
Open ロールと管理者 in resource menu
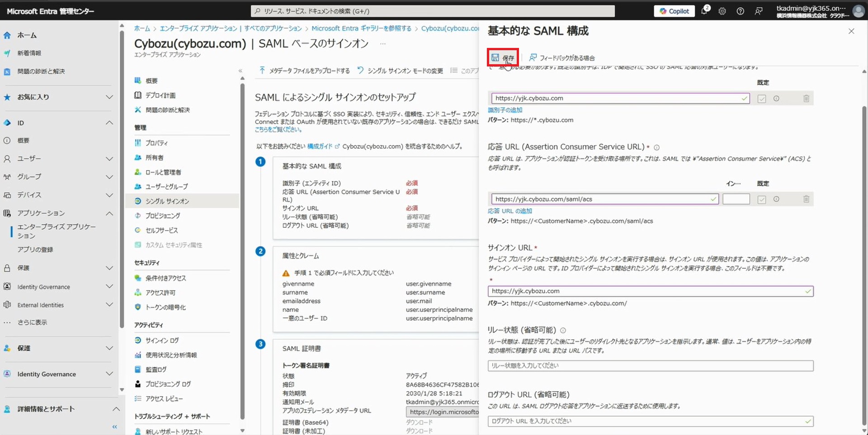(x=163, y=172)
